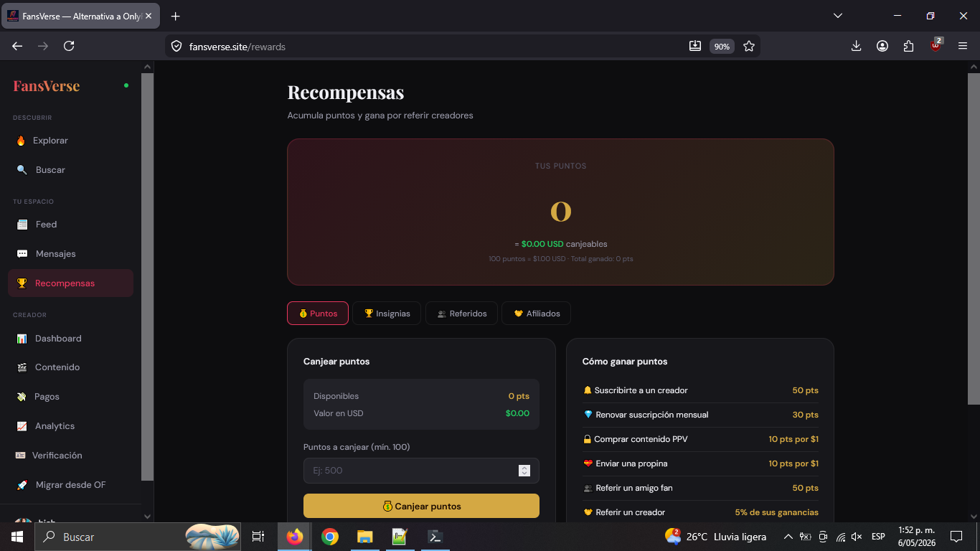Click the "$0.00 USD" canjeables value
The image size is (980, 551).
pos(542,244)
